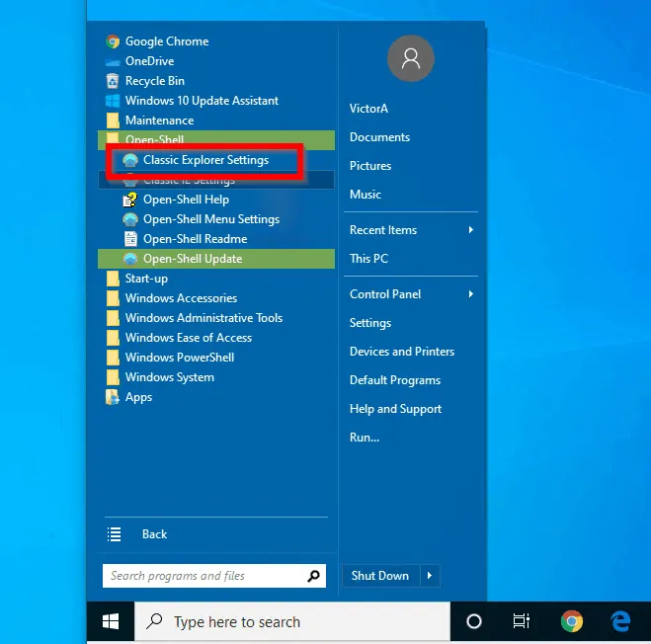The width and height of the screenshot is (651, 644).
Task: Select Classic Explorer Settings
Action: click(x=205, y=160)
